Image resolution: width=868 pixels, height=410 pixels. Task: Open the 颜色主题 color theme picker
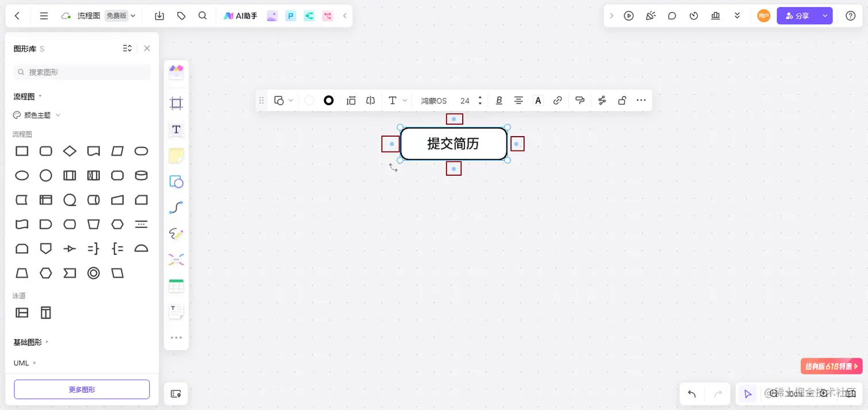point(36,114)
